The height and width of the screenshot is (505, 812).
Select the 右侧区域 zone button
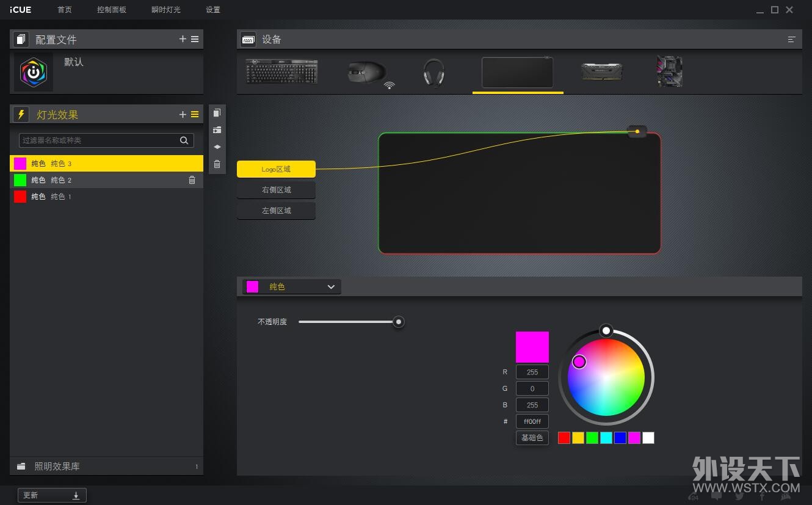[x=276, y=190]
